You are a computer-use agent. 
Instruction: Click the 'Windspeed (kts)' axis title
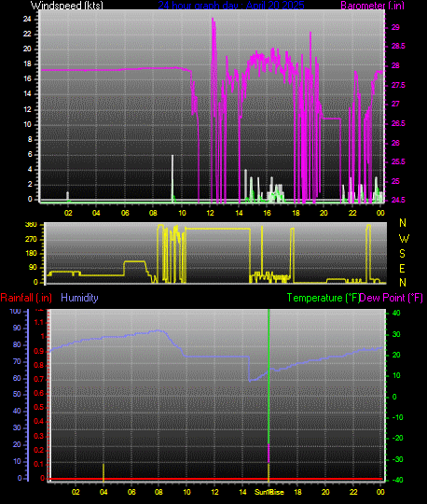67,6
